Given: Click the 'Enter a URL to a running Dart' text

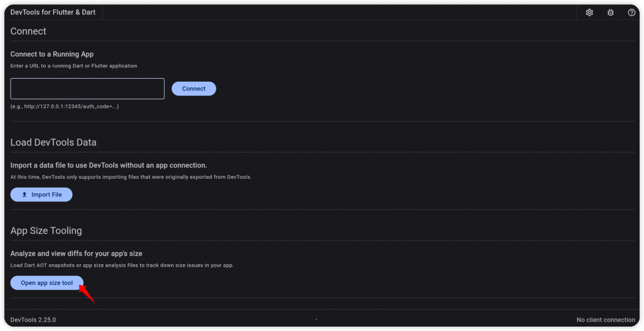Looking at the screenshot, I should click(74, 66).
